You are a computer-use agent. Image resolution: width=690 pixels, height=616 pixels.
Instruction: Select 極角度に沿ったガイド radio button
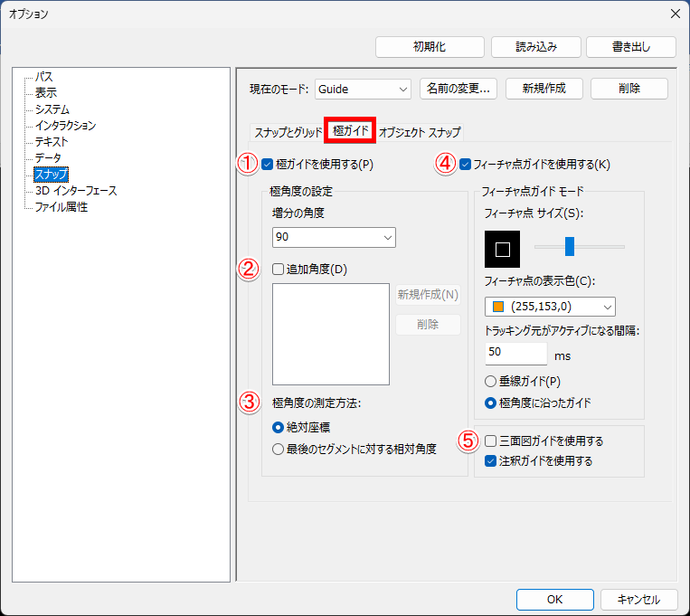pyautogui.click(x=490, y=403)
